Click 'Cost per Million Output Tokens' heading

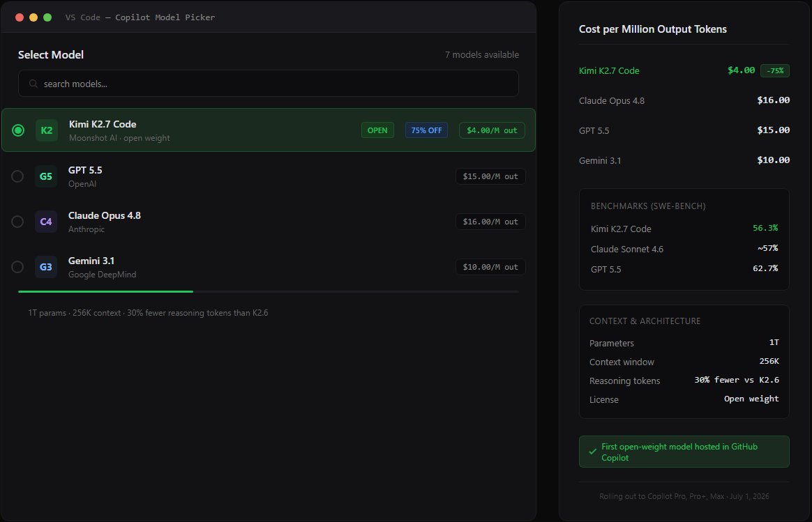(x=652, y=29)
